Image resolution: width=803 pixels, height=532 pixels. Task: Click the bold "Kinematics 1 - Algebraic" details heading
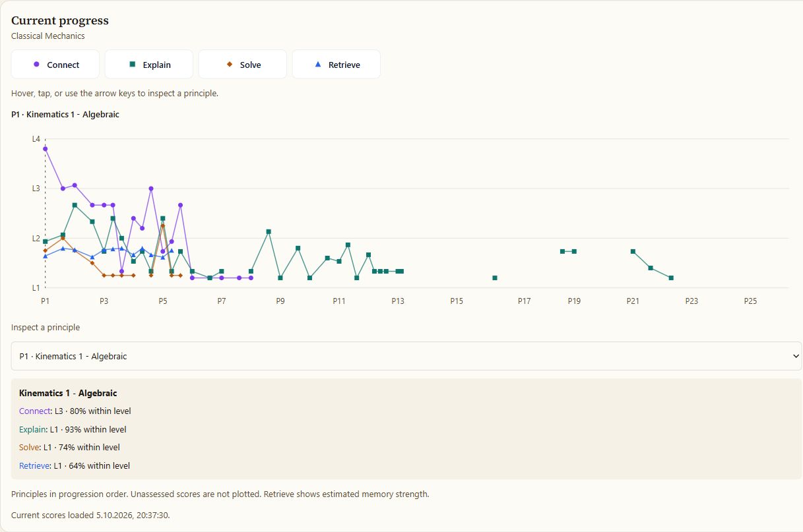point(68,394)
